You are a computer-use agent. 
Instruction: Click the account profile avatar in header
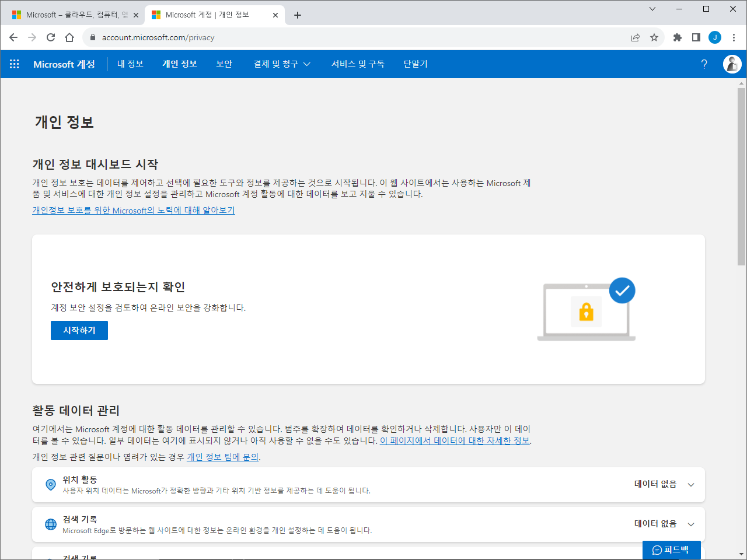[x=732, y=64]
